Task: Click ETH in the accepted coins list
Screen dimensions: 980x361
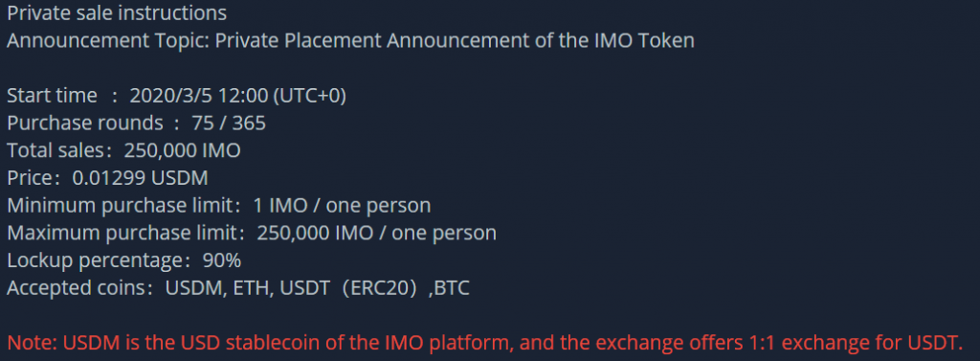Action: pyautogui.click(x=253, y=288)
